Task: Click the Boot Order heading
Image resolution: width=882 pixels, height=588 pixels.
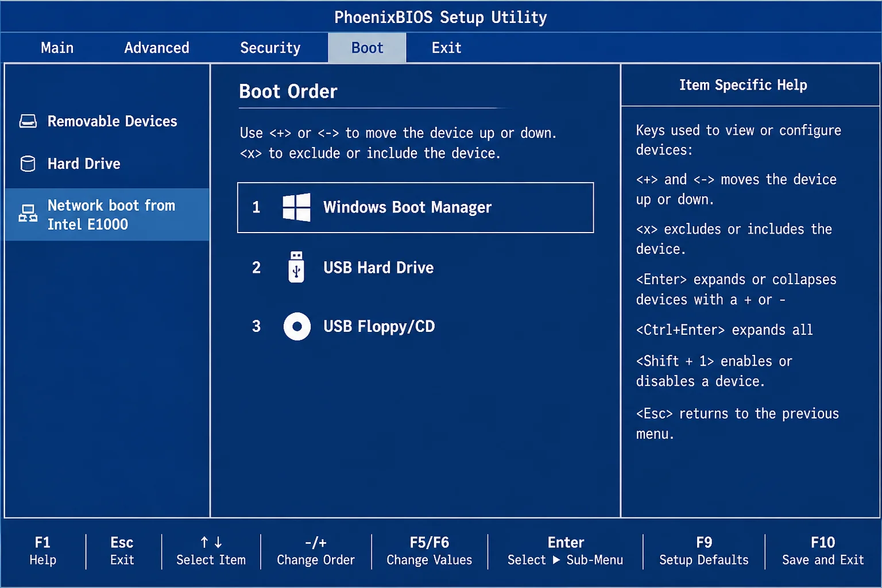Action: 288,91
